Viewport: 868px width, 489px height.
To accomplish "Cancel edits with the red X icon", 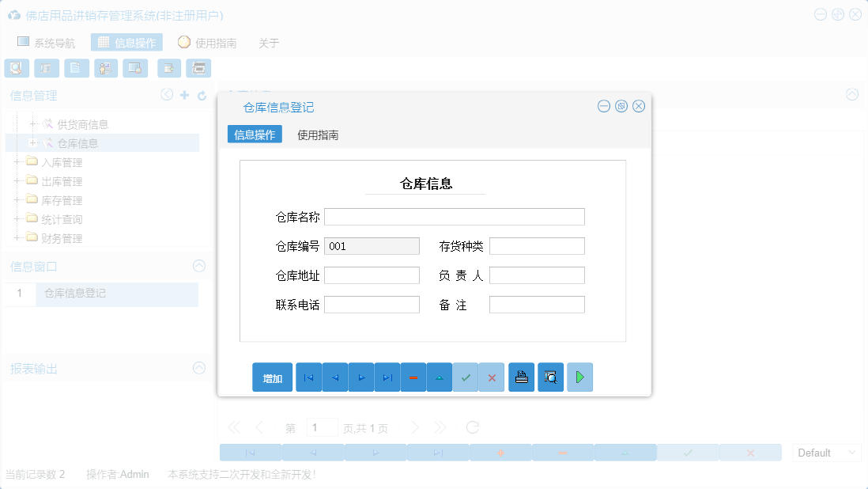I will (492, 377).
